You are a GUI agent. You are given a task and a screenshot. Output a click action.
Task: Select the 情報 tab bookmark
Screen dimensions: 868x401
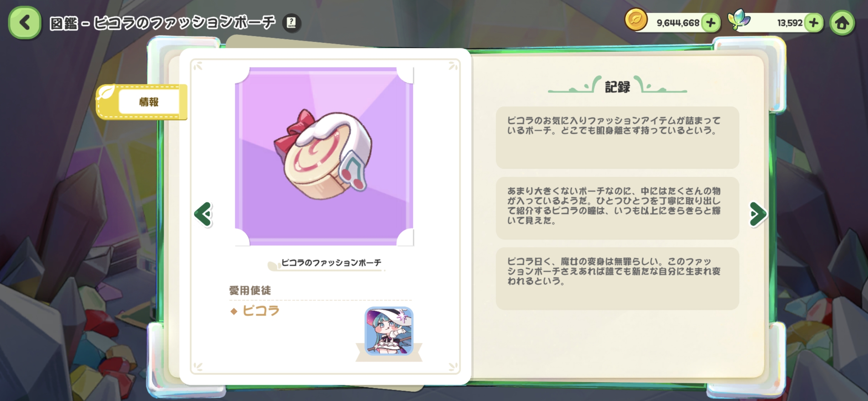coord(149,102)
